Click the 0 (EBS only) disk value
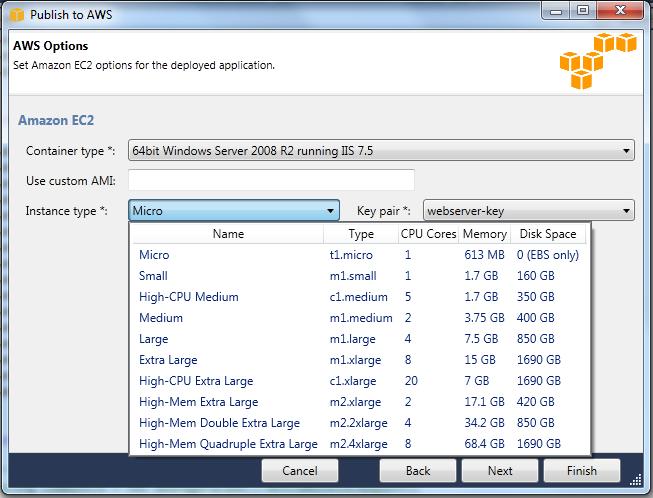 (548, 255)
